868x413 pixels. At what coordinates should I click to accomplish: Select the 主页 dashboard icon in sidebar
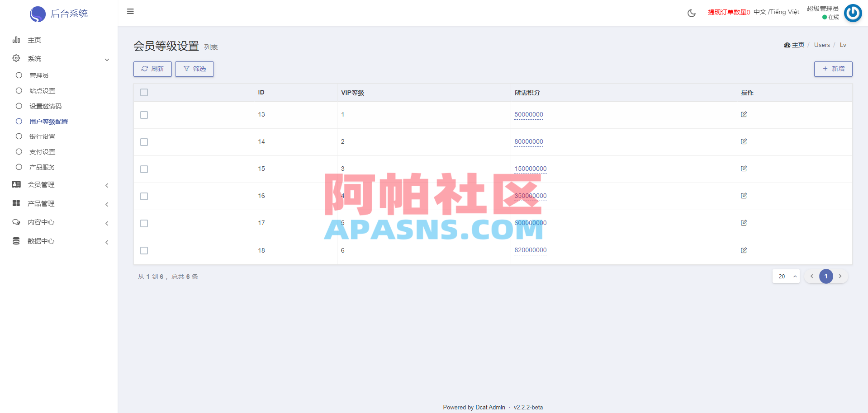[16, 40]
